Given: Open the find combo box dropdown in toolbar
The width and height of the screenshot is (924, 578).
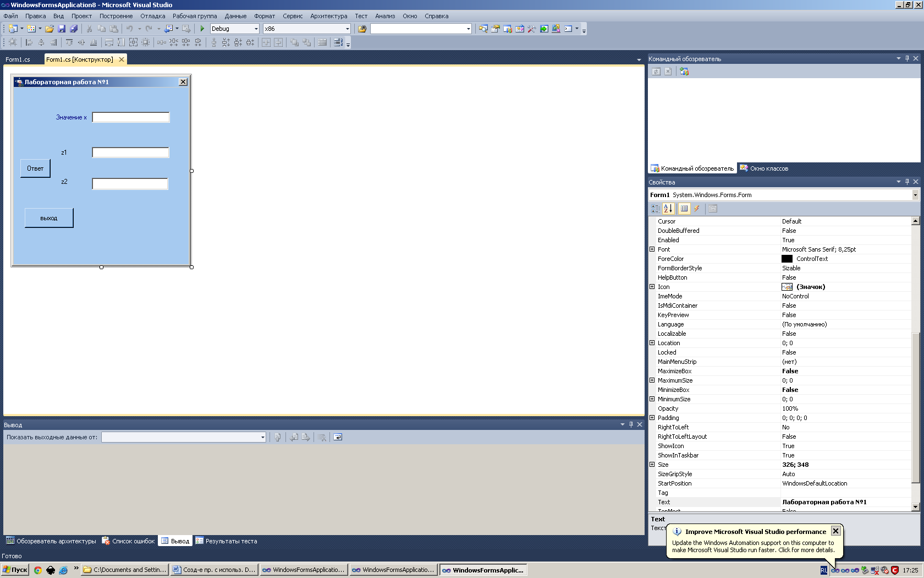Looking at the screenshot, I should coord(468,29).
